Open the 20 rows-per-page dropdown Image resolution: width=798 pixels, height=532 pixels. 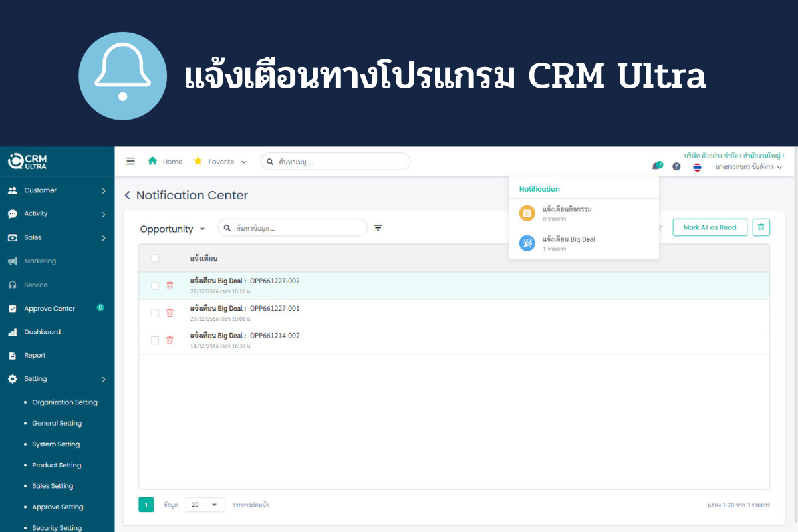pyautogui.click(x=205, y=505)
